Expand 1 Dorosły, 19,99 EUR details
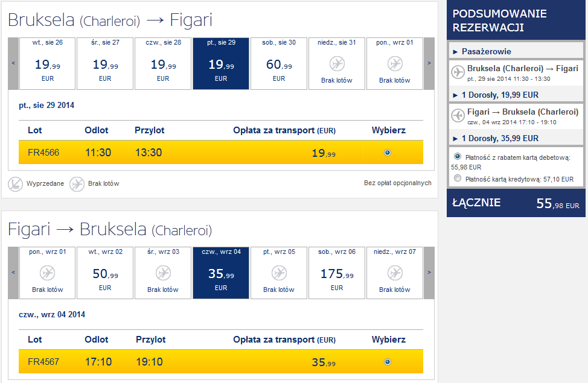 tap(496, 95)
